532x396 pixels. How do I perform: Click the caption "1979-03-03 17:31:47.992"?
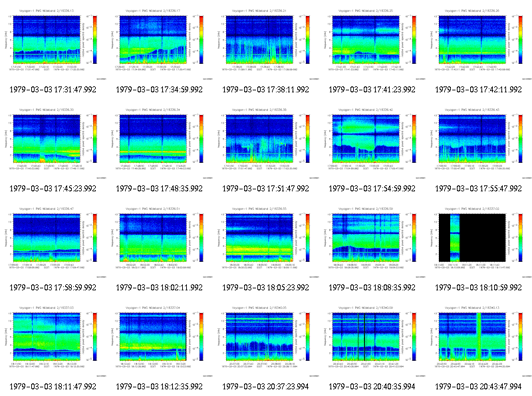tap(53, 90)
